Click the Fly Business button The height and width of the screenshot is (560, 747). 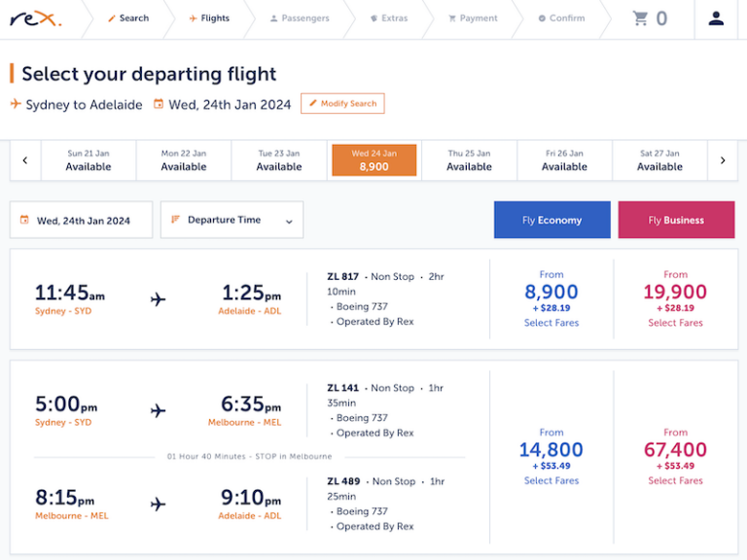tap(676, 221)
